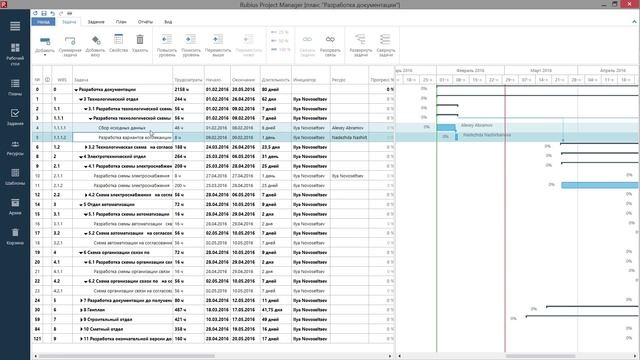Switch to the Вид ribbon tab
640x360 pixels.
(x=168, y=22)
